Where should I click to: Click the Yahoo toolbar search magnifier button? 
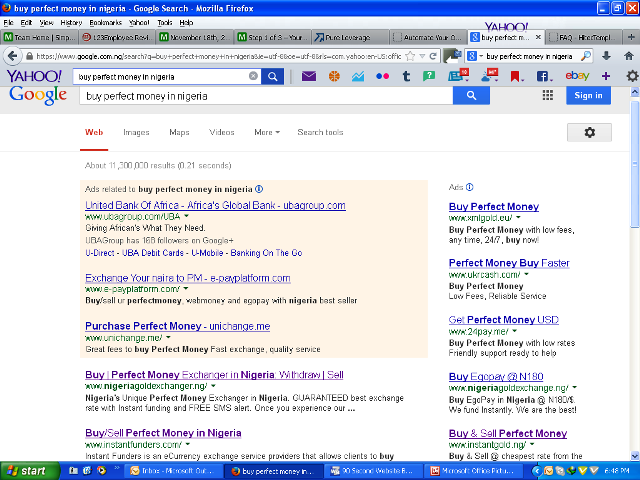(273, 76)
